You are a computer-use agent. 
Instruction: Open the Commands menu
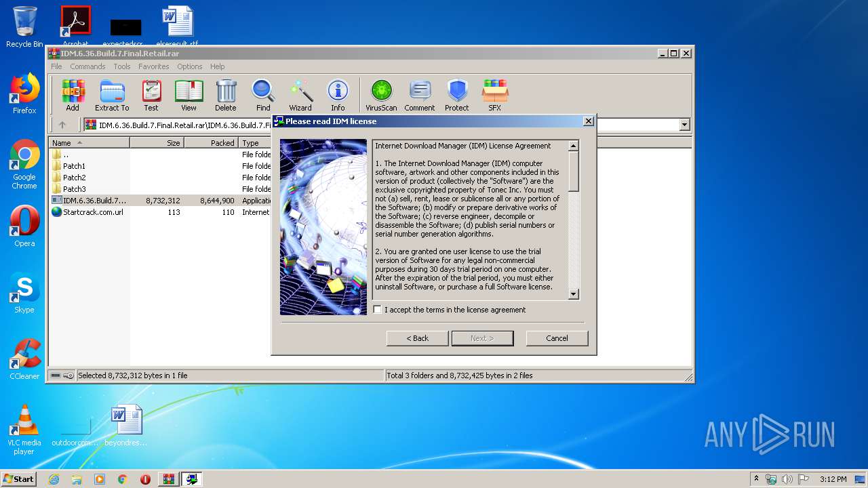[87, 66]
